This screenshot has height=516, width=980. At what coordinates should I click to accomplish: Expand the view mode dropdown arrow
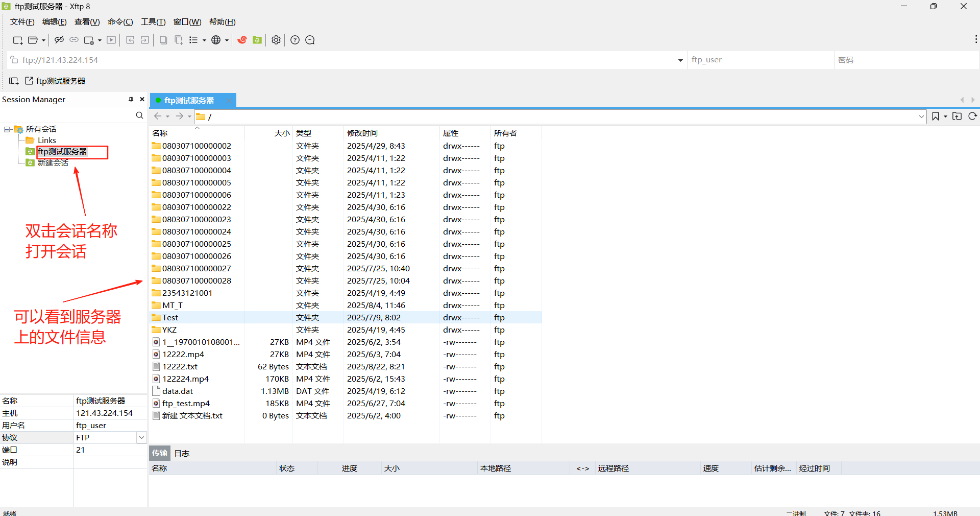(x=204, y=40)
